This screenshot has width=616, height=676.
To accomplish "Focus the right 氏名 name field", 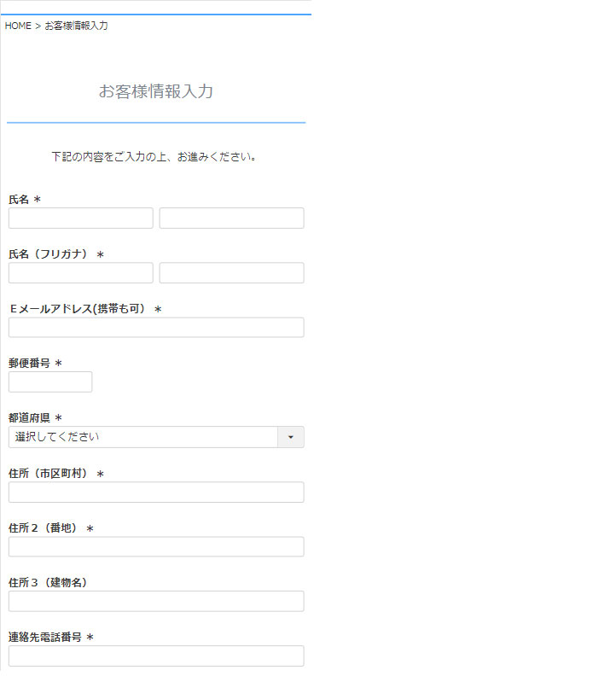I will coord(231,219).
